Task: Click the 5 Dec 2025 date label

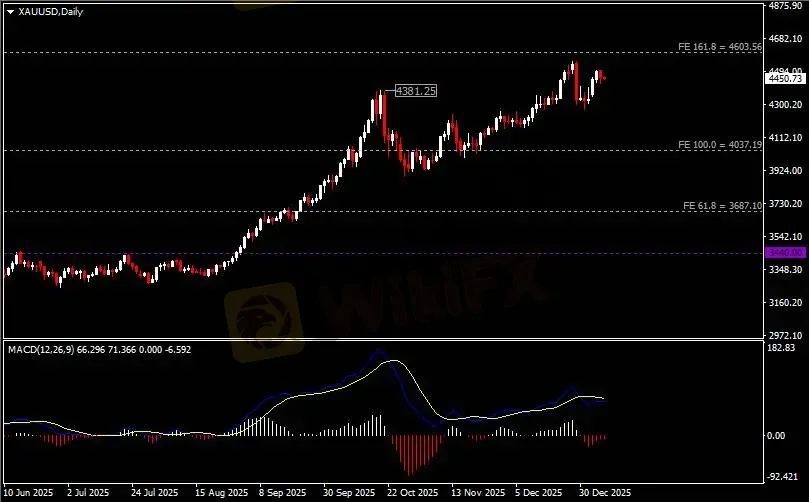Action: (x=539, y=493)
